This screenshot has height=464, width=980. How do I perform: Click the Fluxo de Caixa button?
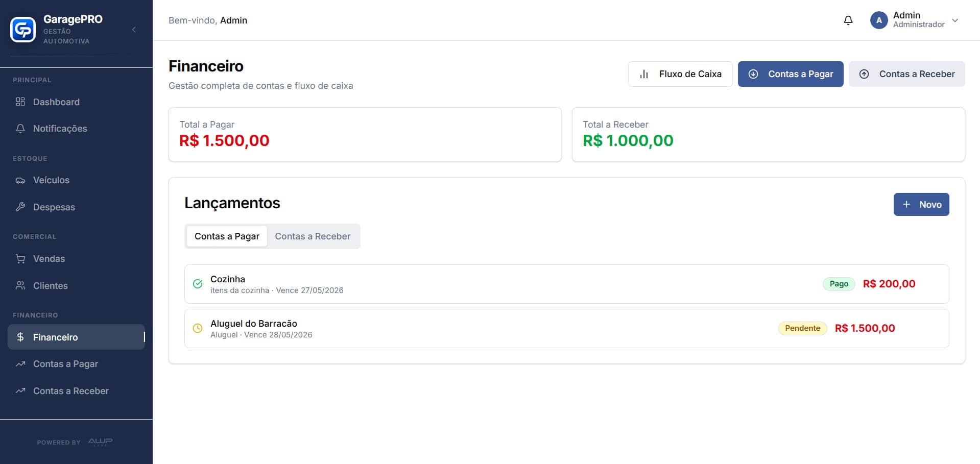pos(680,74)
